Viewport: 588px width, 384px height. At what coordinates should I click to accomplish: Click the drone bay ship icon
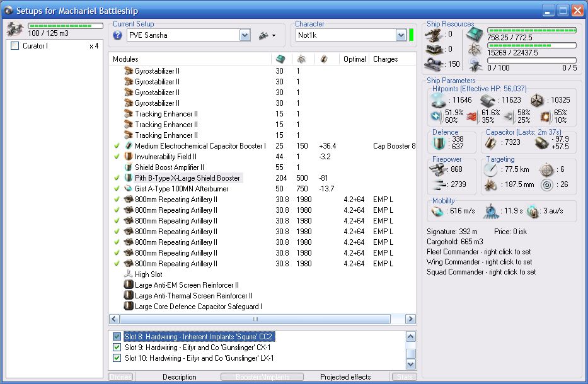point(15,29)
